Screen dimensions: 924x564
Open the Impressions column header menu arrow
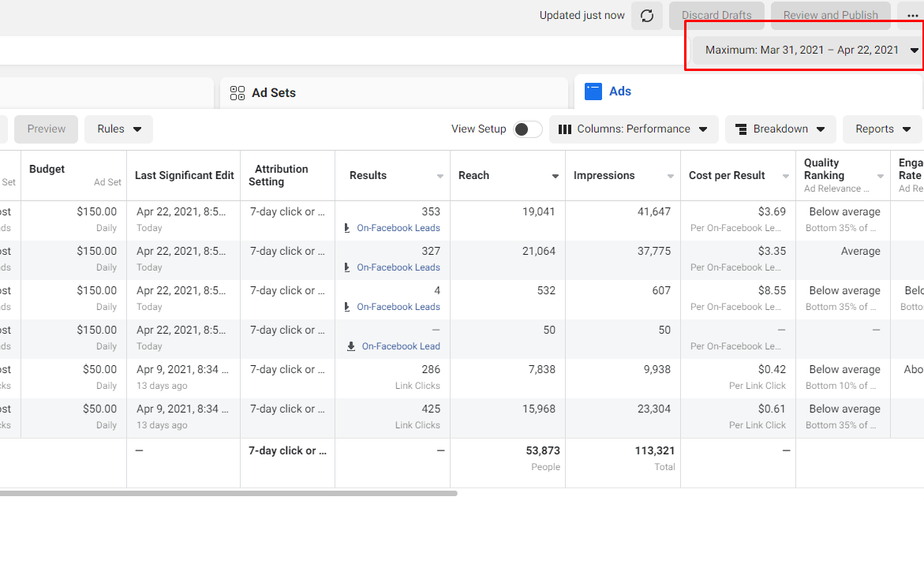pyautogui.click(x=671, y=176)
